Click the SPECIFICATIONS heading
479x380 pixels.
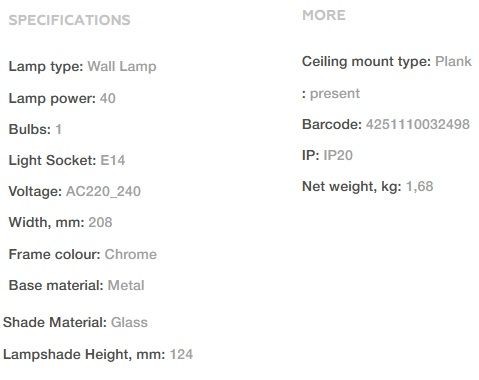69,20
